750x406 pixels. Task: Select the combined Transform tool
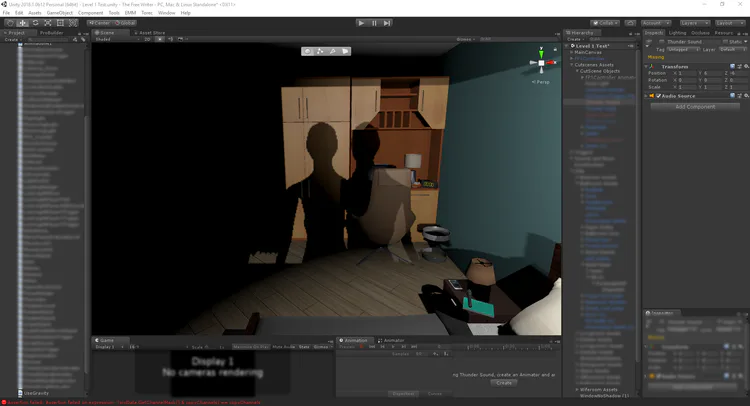pos(73,23)
